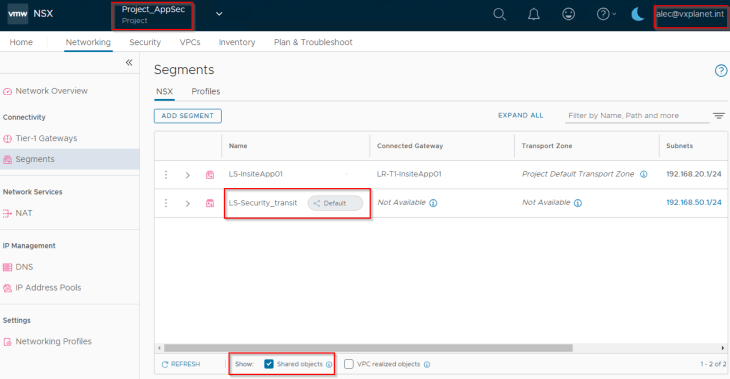The image size is (730, 379).
Task: Click EXPAND ALL link
Action: tap(520, 115)
